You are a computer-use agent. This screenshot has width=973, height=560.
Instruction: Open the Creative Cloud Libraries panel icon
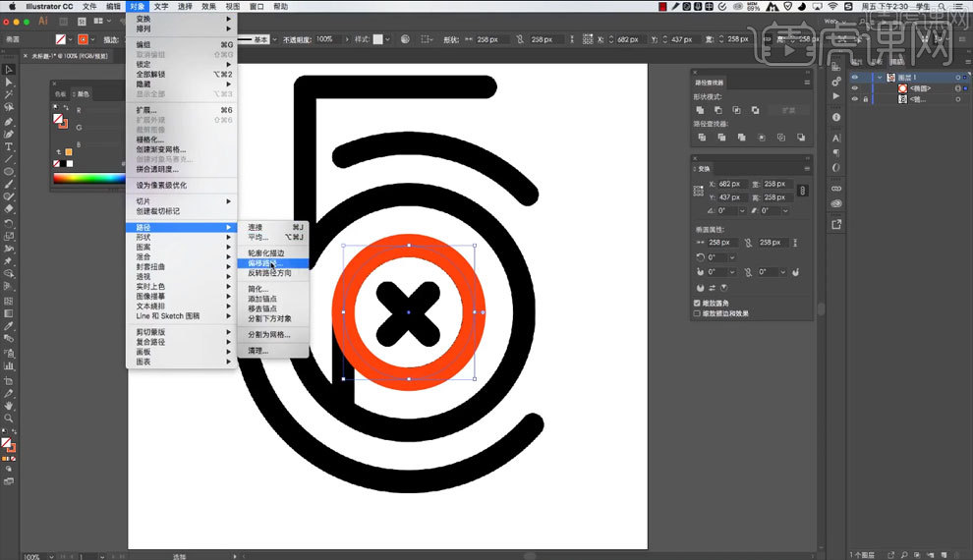coord(836,203)
